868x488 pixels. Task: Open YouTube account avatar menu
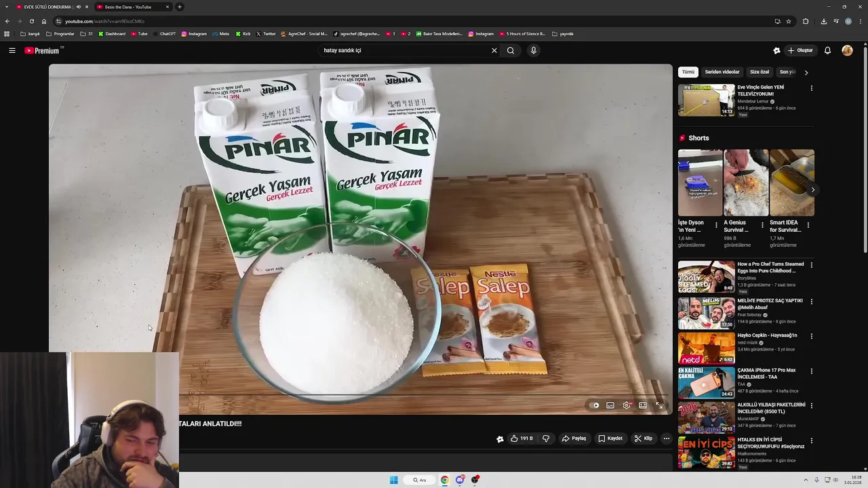coord(847,50)
